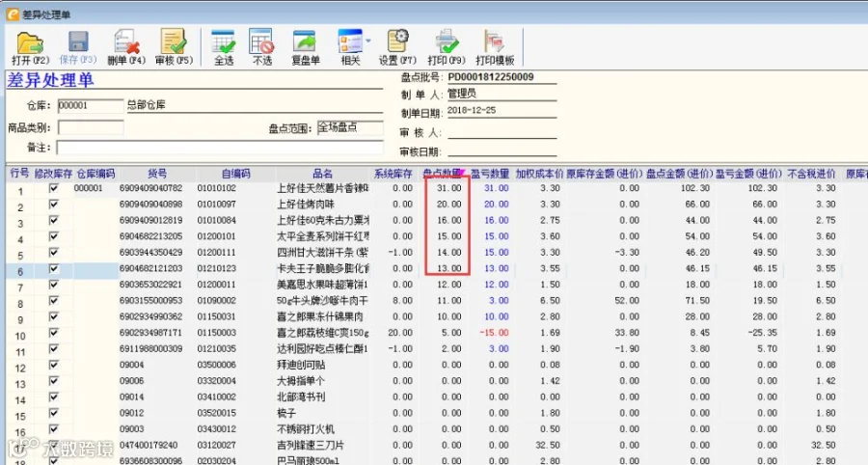This screenshot has height=465, width=868.
Task: Delete the order with 删单 (F4)
Action: point(126,48)
